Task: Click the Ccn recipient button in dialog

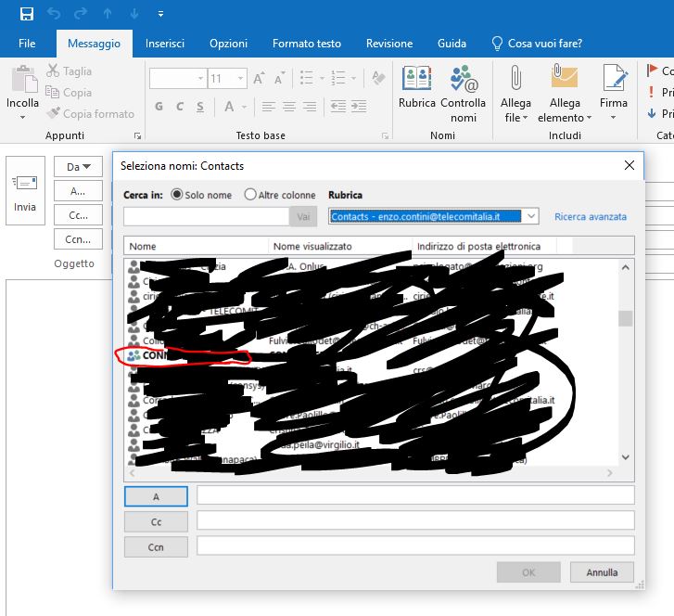Action: tap(156, 546)
